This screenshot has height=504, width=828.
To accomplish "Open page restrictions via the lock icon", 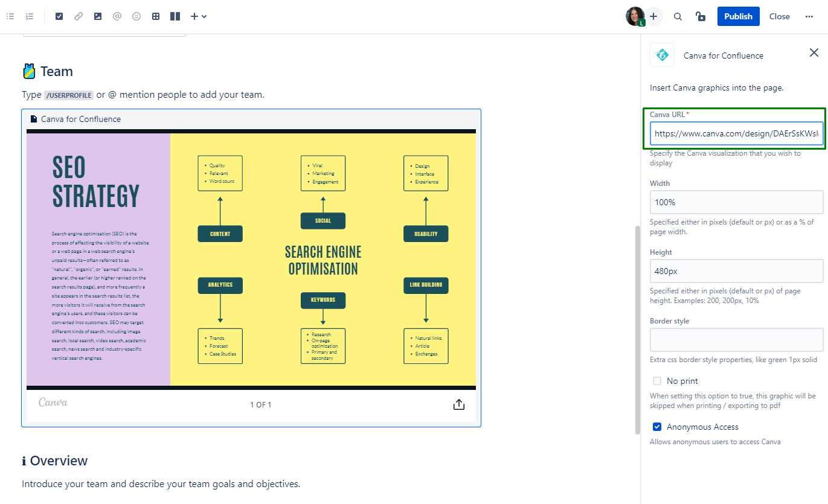I will [x=700, y=16].
